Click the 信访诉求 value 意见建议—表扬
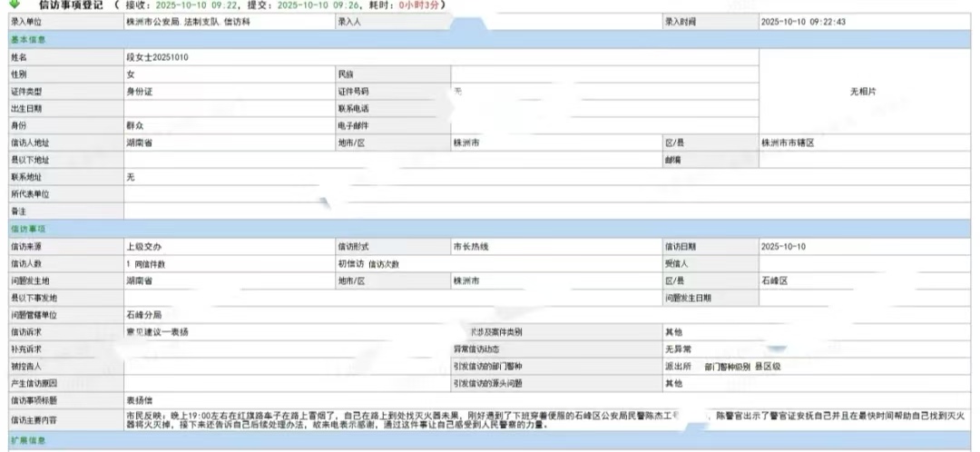This screenshot has width=980, height=452. pos(157,332)
